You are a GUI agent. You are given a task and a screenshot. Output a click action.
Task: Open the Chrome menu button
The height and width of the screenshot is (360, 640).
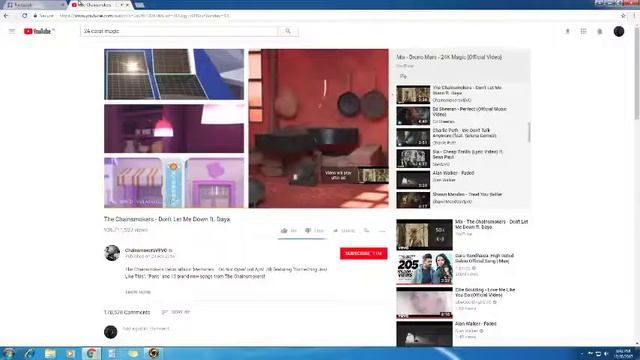pos(635,16)
